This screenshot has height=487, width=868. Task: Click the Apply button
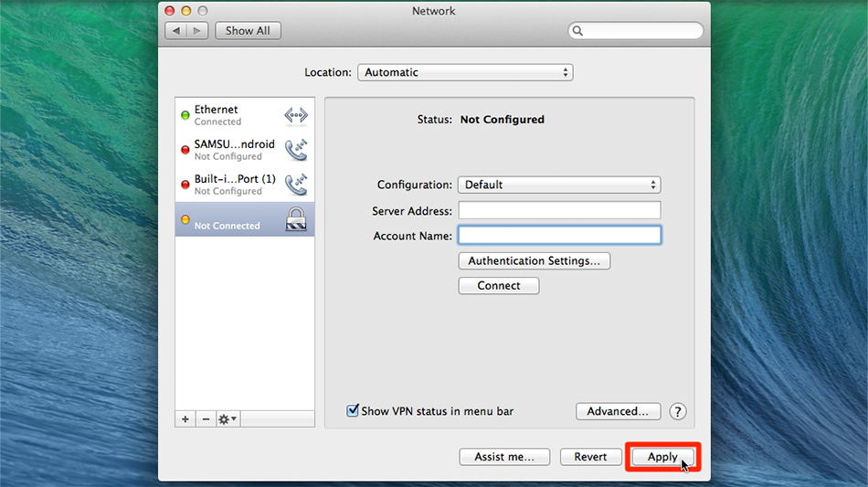click(x=662, y=457)
